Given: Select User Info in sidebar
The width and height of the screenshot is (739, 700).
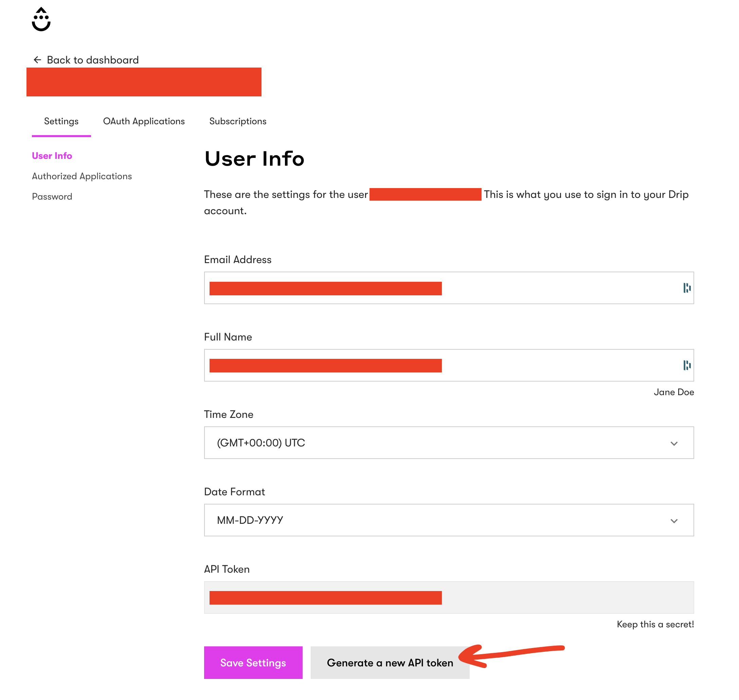Looking at the screenshot, I should coord(52,156).
